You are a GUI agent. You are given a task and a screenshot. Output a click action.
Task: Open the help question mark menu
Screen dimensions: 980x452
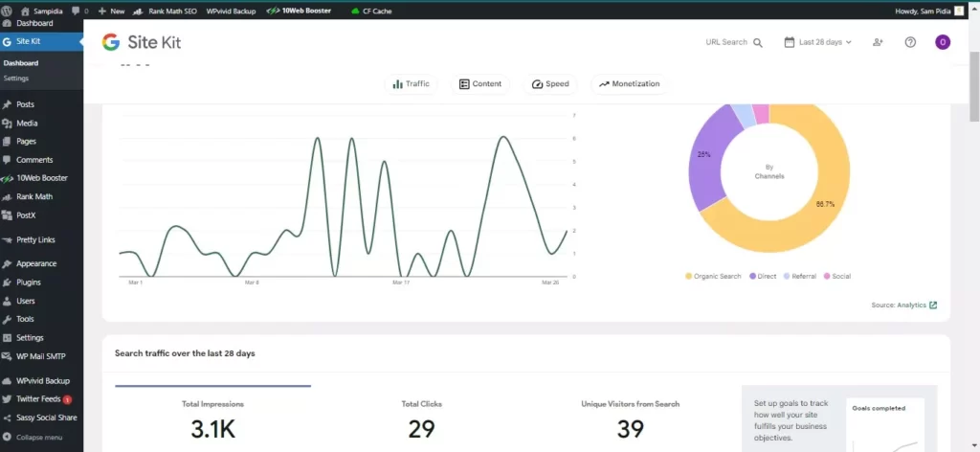[x=911, y=42]
